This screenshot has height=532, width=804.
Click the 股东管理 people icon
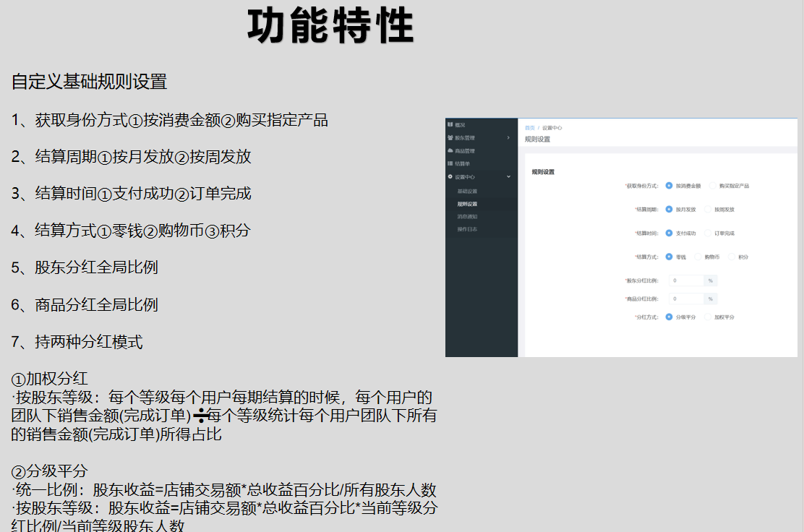click(450, 137)
